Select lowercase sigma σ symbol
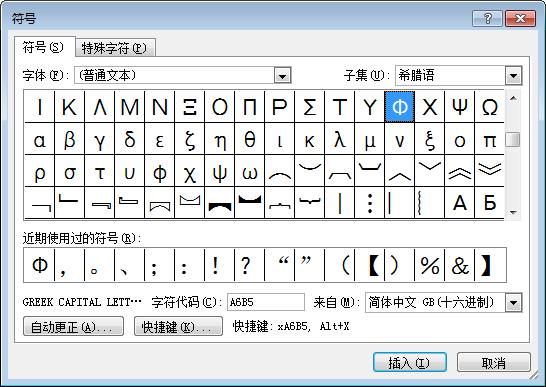 [x=70, y=171]
